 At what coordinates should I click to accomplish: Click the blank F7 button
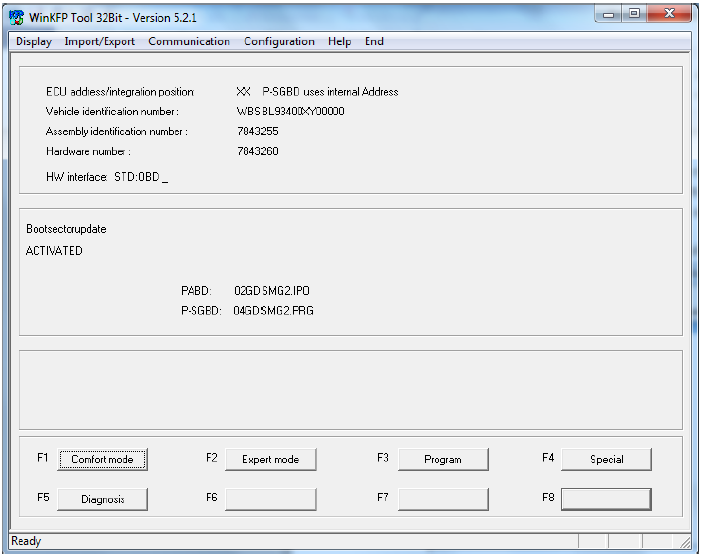point(443,499)
